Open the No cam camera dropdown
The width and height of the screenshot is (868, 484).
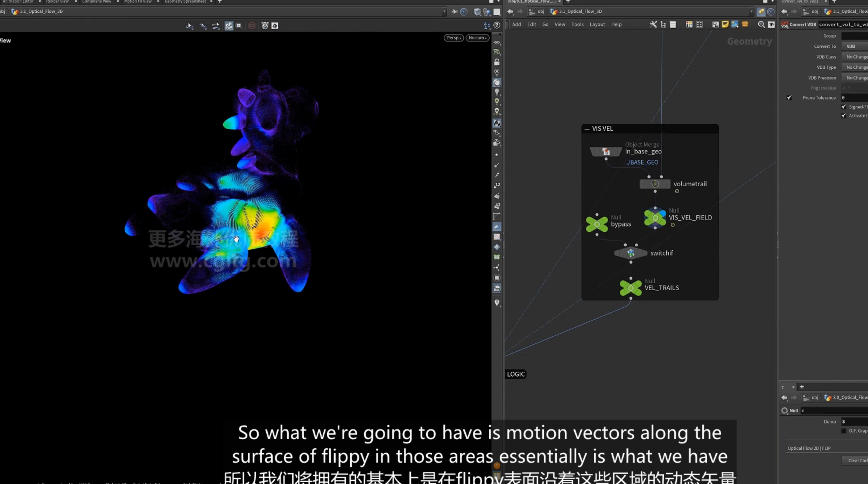pos(477,38)
